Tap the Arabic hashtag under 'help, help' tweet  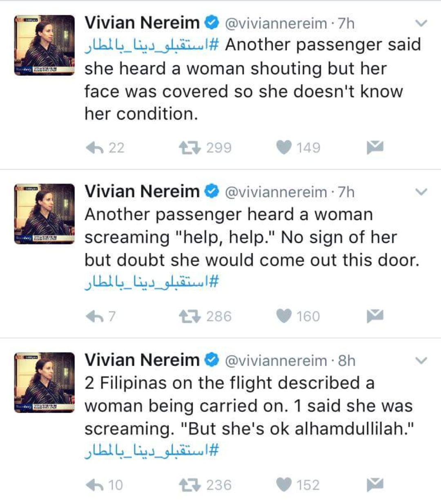pyautogui.click(x=151, y=282)
